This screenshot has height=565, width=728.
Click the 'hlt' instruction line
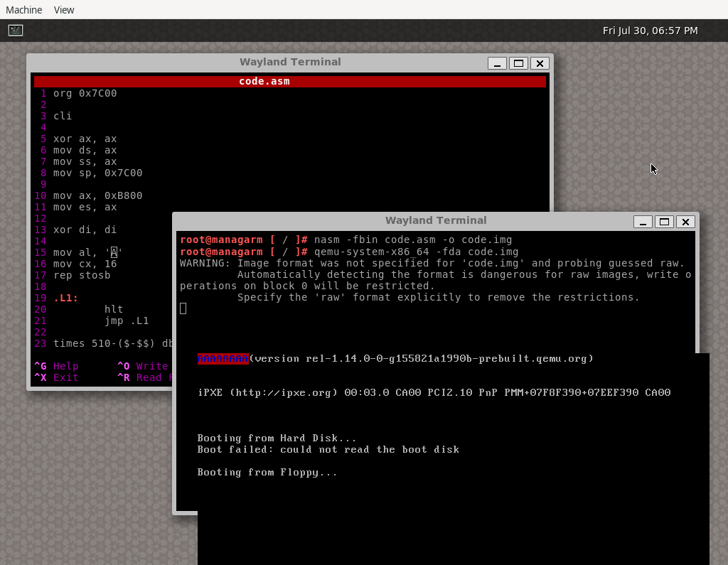point(114,309)
